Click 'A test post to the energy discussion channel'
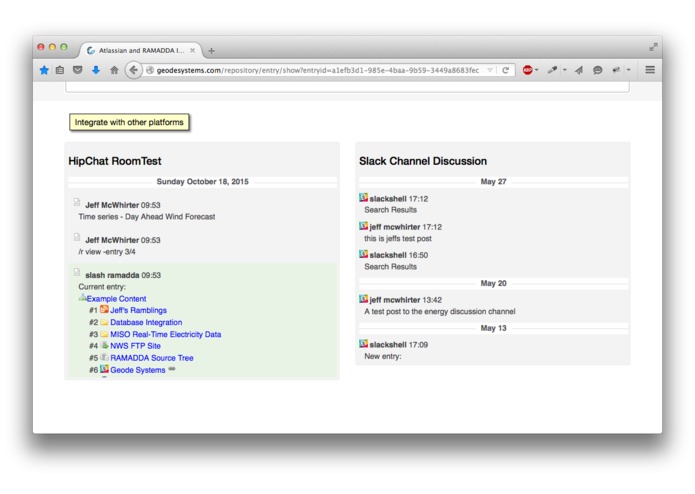The height and width of the screenshot is (494, 695). click(x=440, y=311)
